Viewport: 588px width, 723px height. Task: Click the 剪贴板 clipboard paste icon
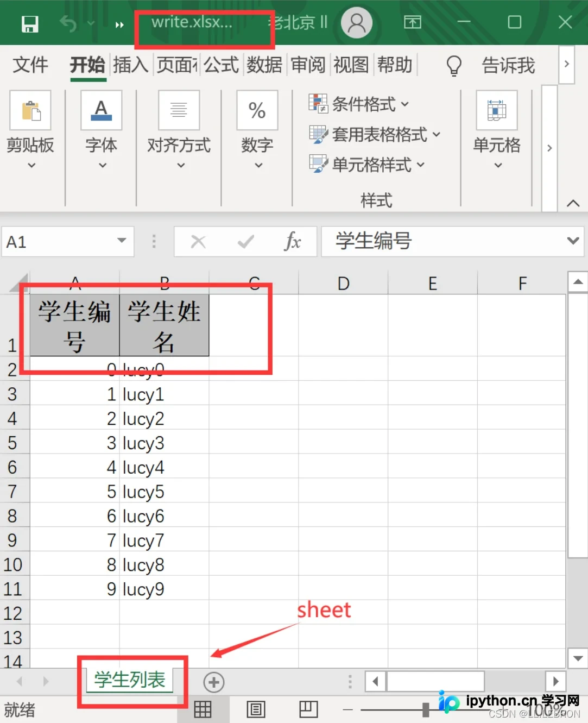click(x=30, y=110)
